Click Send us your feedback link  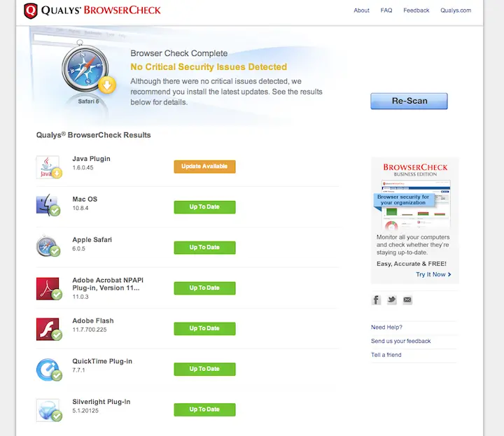tap(401, 341)
